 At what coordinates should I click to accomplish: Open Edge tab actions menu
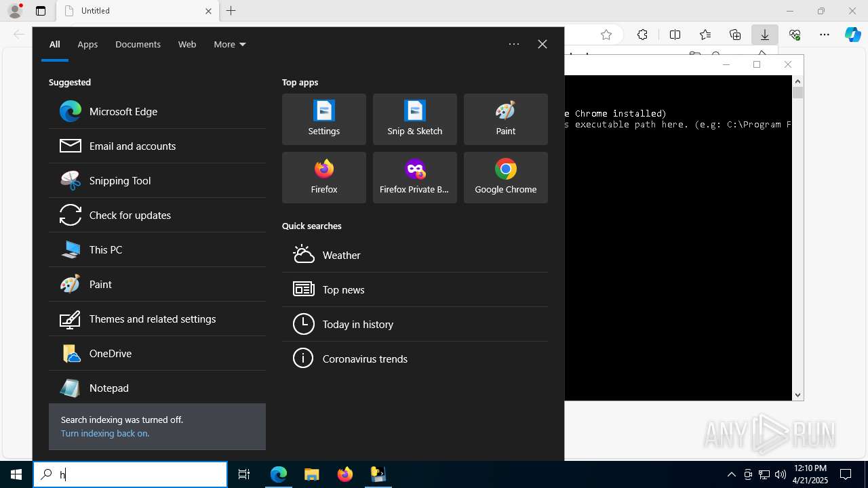(x=41, y=11)
